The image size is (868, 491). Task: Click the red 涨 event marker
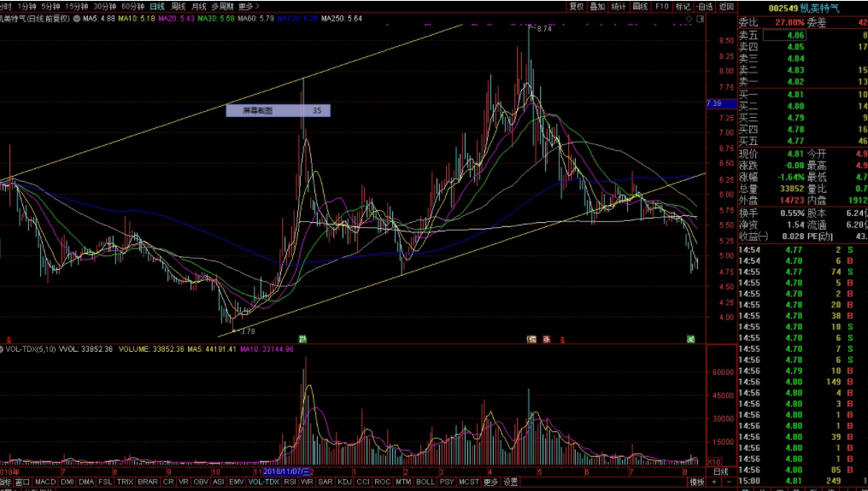pos(547,339)
